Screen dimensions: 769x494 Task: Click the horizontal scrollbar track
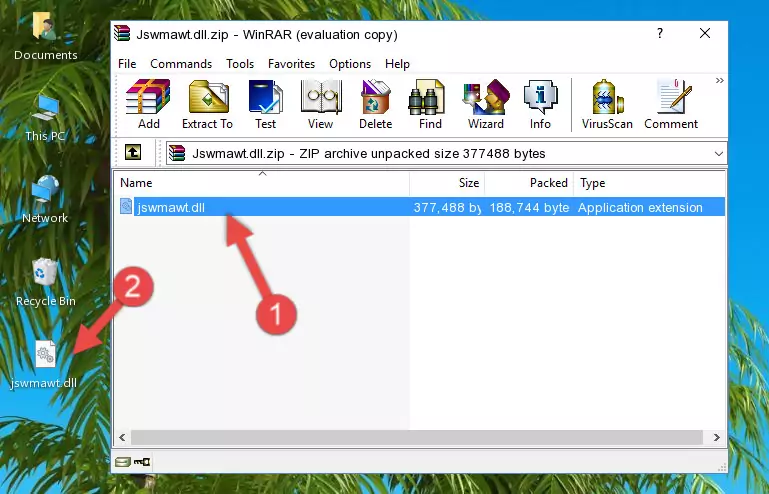[416, 437]
